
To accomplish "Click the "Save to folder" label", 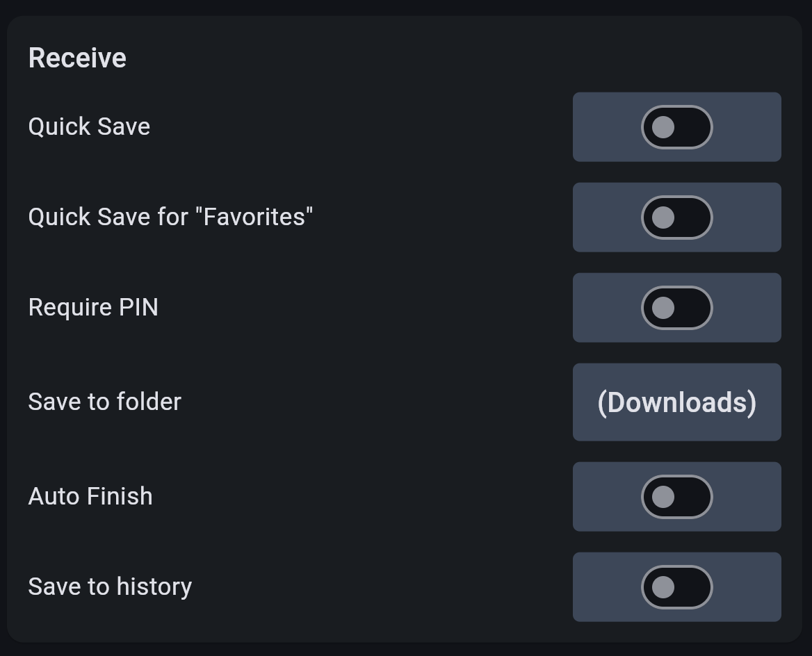I will (104, 402).
